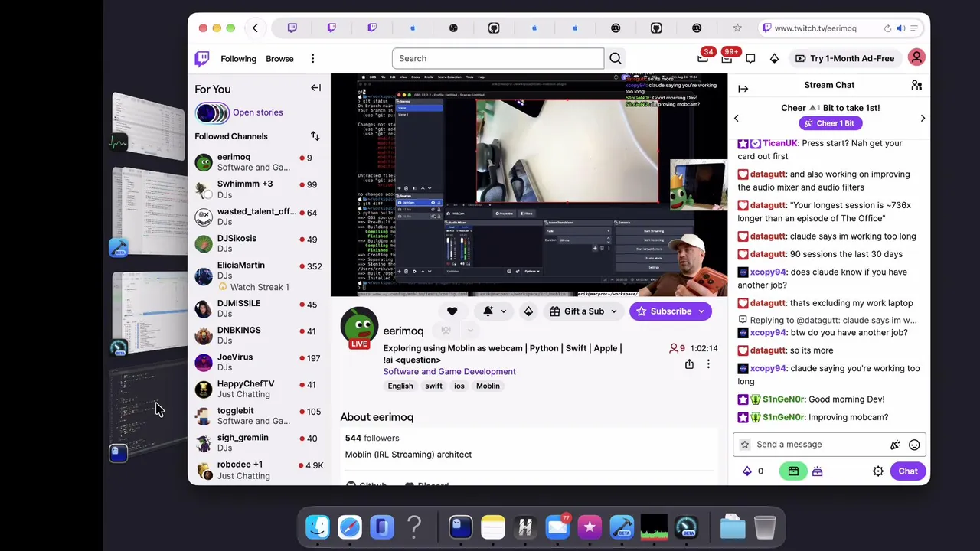The height and width of the screenshot is (551, 980).
Task: Click the green channel points chest icon
Action: [793, 471]
